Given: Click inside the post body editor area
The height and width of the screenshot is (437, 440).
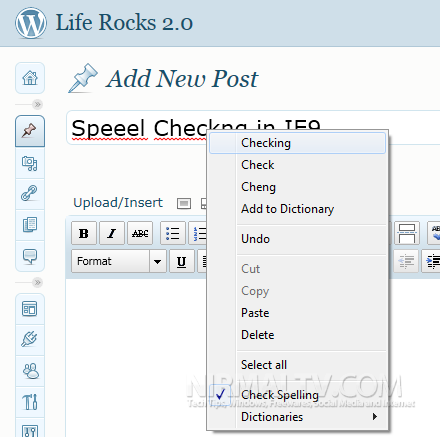Looking at the screenshot, I should [x=136, y=357].
